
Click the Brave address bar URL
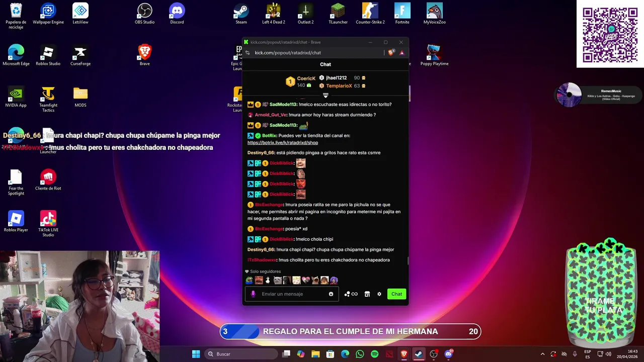point(288,52)
